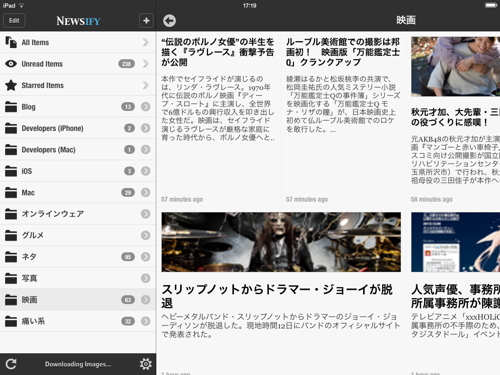Click the 映画 title in the header
Viewport: 500px width, 375px height.
point(406,20)
